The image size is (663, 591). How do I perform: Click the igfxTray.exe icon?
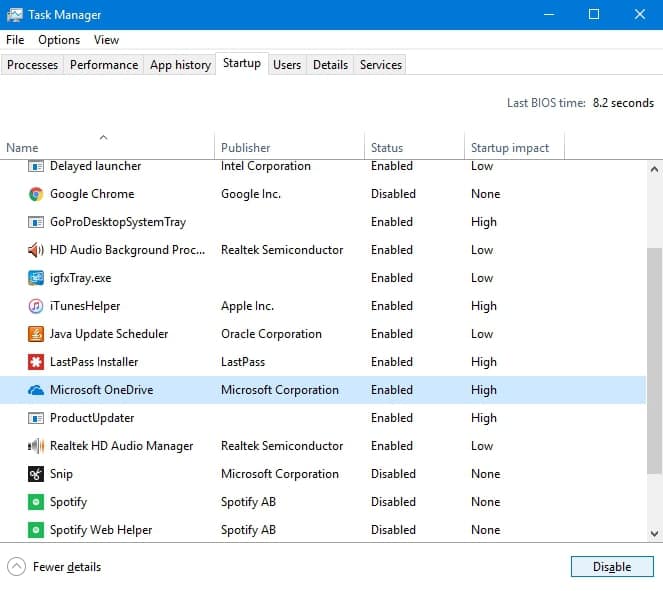36,278
